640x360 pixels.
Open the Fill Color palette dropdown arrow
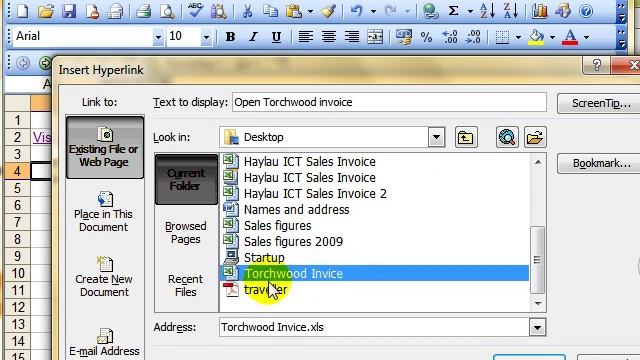(552, 38)
